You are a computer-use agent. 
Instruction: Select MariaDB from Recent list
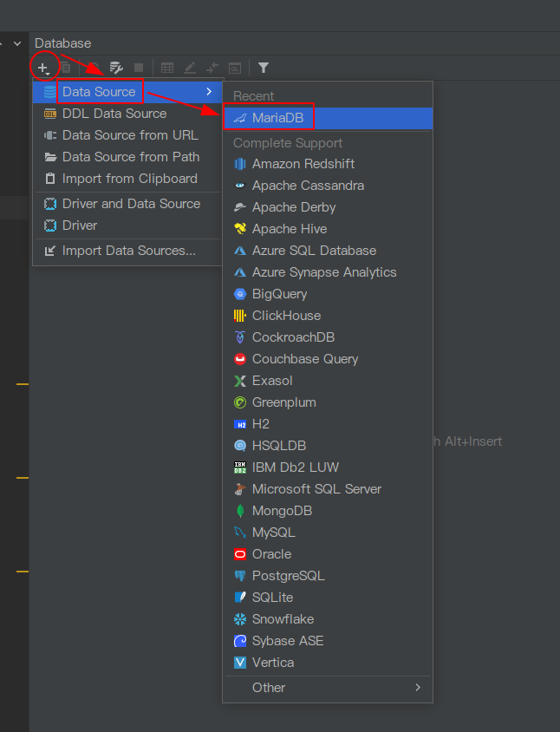[328, 118]
